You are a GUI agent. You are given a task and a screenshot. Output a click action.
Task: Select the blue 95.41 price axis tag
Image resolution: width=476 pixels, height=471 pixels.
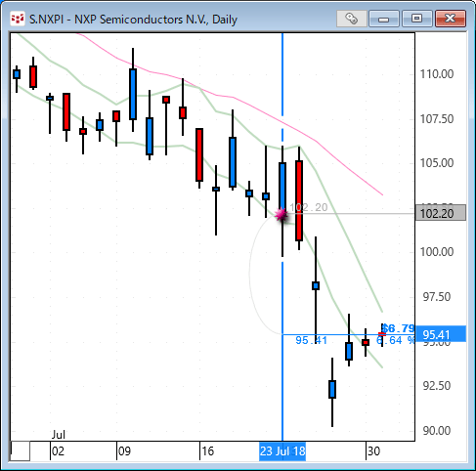click(x=441, y=334)
